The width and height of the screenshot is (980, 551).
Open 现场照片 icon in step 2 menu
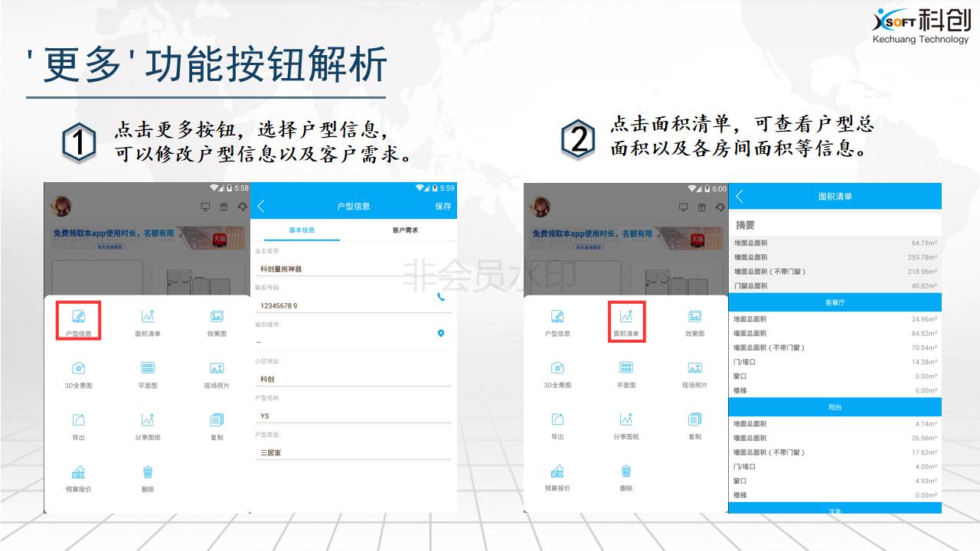[694, 367]
